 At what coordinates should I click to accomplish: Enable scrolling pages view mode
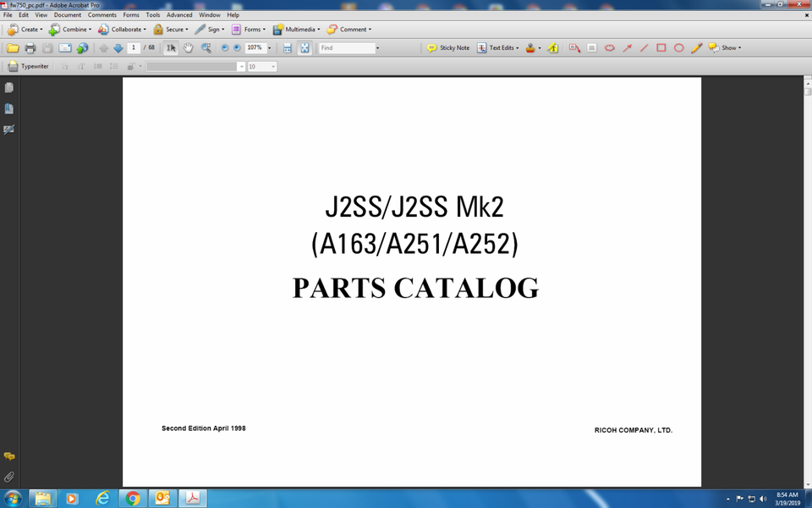[288, 48]
